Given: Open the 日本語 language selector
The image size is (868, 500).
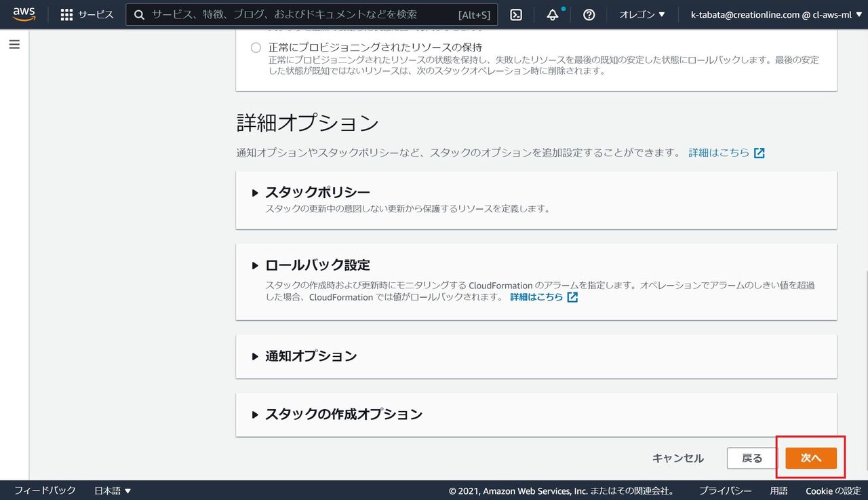Looking at the screenshot, I should [x=113, y=491].
